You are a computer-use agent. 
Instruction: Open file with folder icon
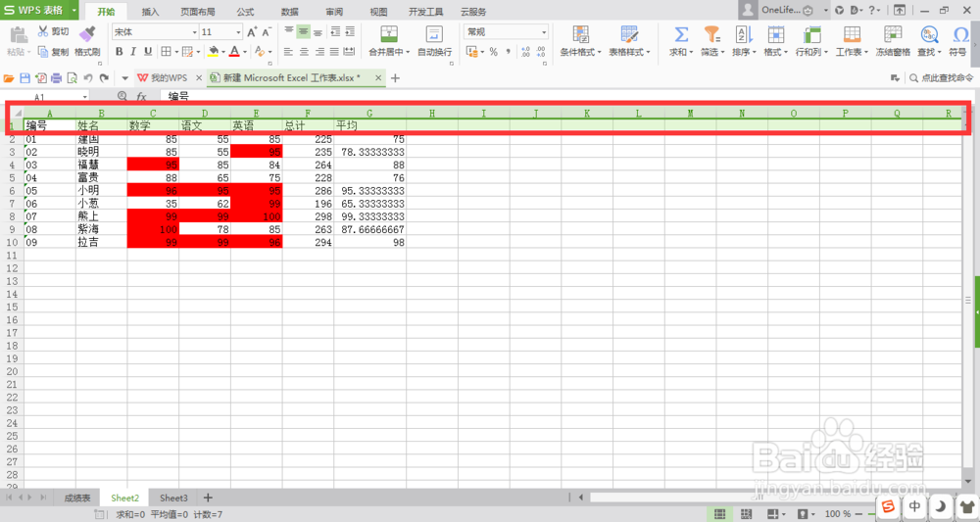[x=9, y=78]
